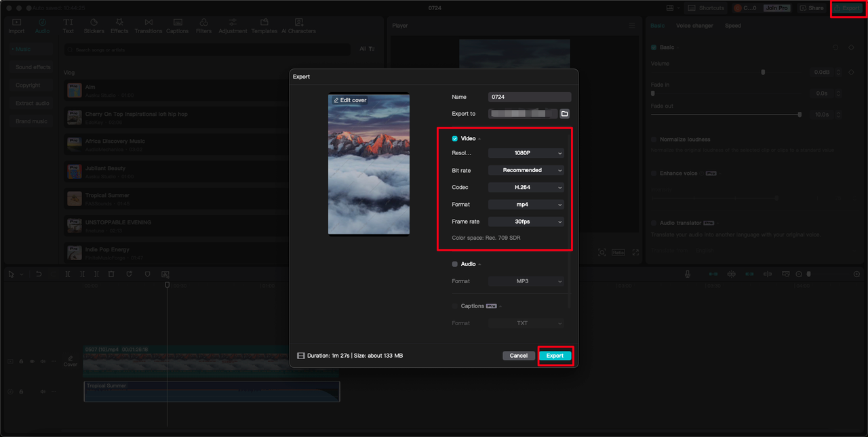
Task: Uncheck the Video export checkbox
Action: [x=455, y=138]
